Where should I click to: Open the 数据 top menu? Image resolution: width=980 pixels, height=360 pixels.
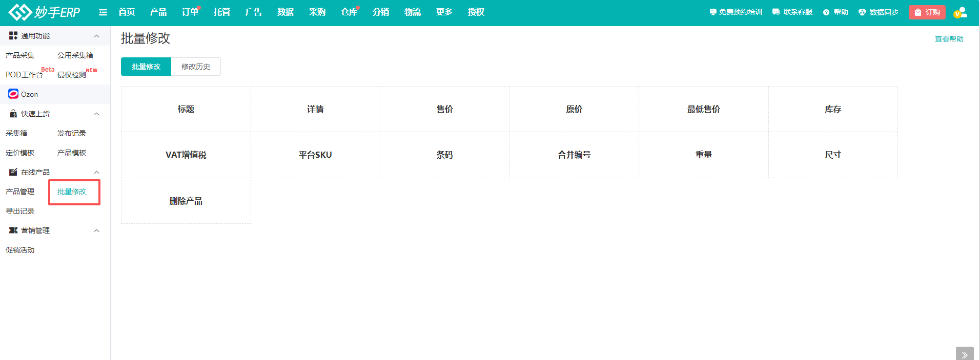click(285, 12)
